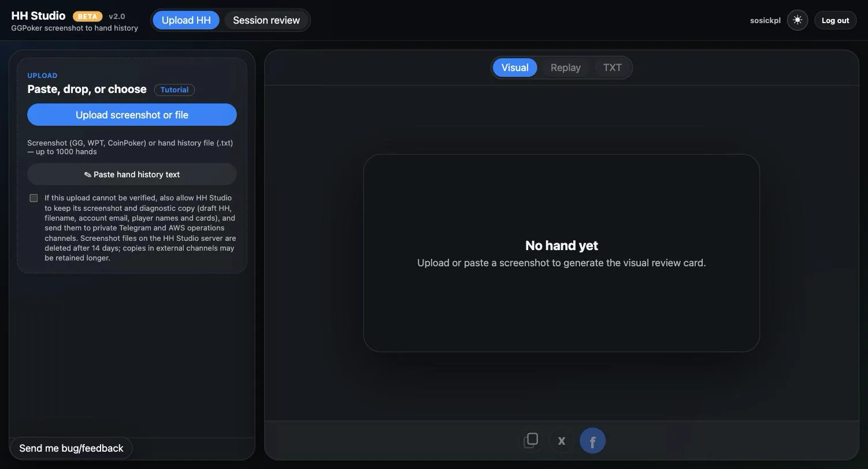The height and width of the screenshot is (469, 868).
Task: Open the Session review tab
Action: coord(266,20)
